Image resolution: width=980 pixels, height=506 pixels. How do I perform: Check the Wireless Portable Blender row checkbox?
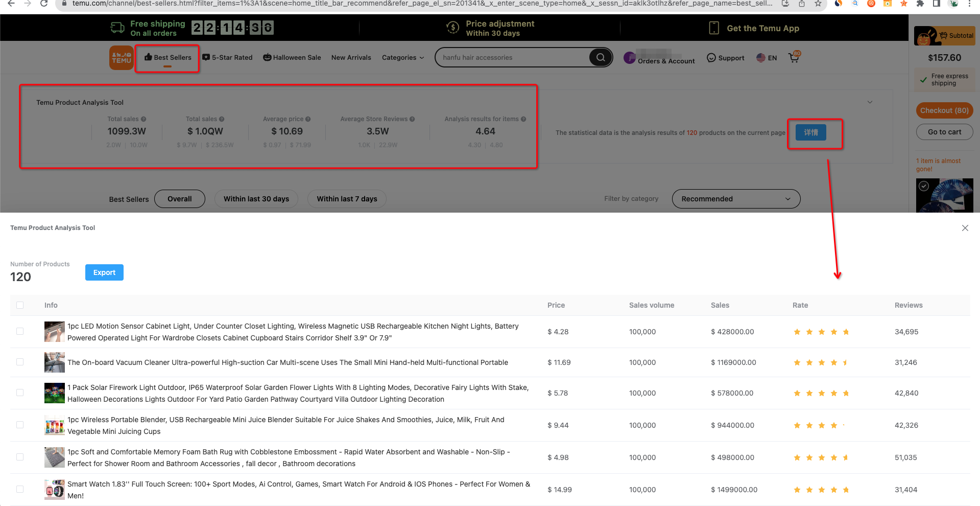click(20, 425)
